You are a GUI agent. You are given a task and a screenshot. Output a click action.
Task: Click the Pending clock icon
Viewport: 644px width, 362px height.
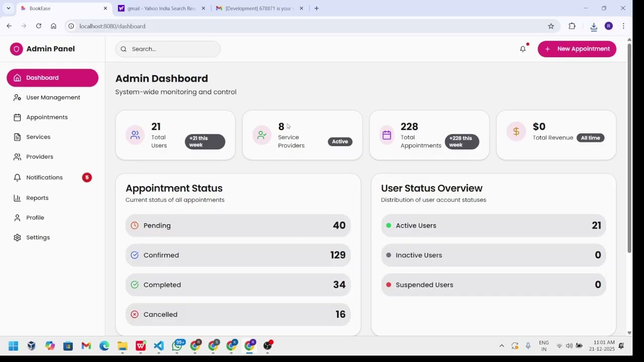point(134,226)
